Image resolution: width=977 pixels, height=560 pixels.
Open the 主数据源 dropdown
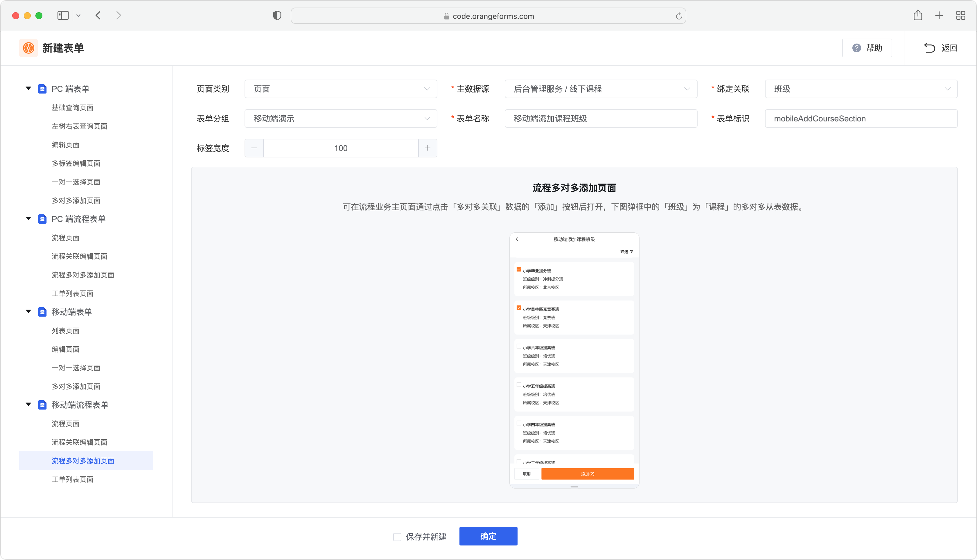[x=601, y=89]
